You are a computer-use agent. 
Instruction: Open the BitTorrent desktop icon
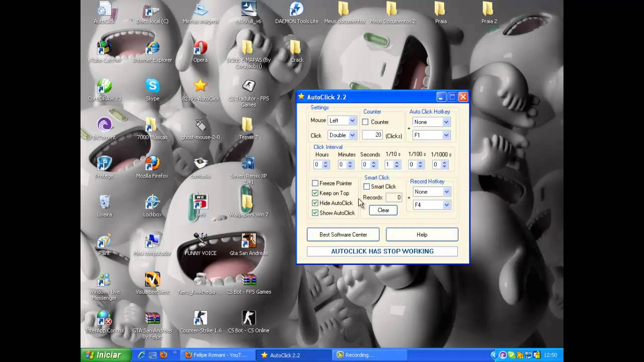(x=104, y=126)
